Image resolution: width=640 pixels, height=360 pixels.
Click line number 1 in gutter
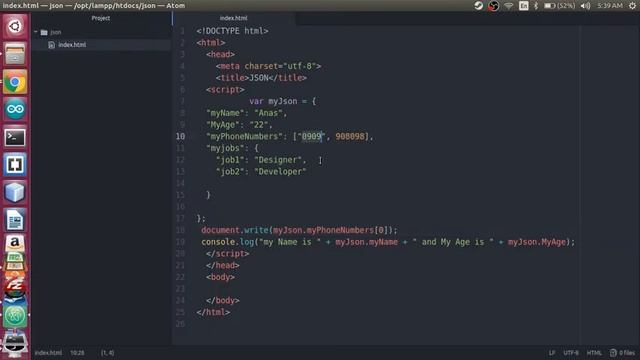point(182,31)
